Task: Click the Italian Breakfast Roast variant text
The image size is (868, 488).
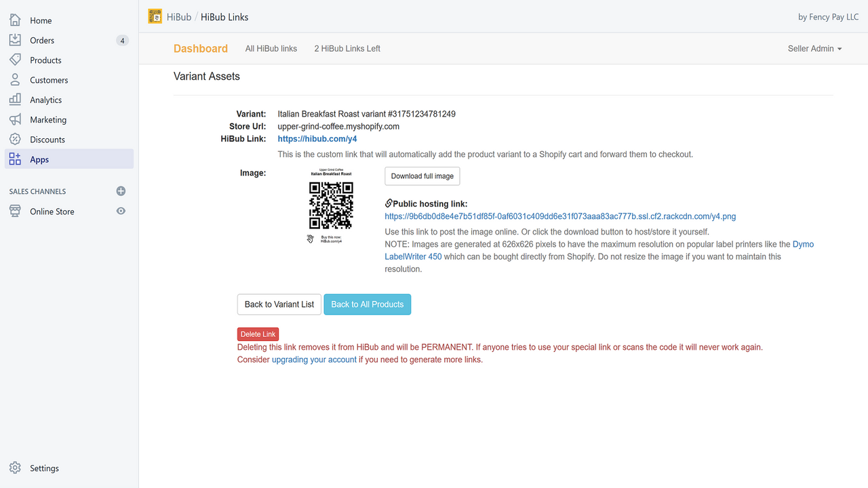Action: click(367, 114)
